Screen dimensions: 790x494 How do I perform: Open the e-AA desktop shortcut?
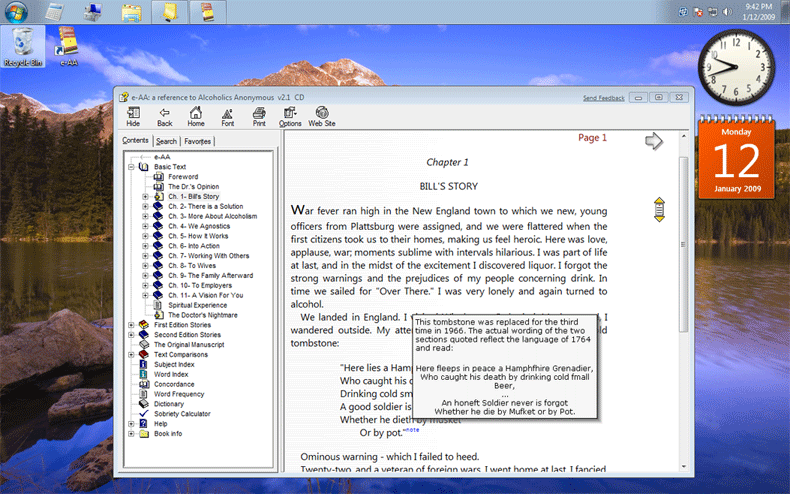[68, 46]
